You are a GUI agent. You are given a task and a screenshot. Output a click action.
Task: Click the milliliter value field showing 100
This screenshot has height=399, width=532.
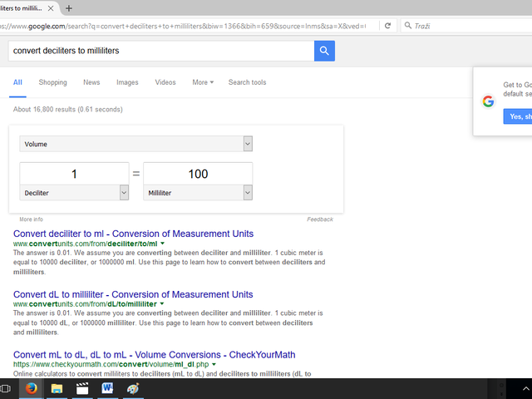(198, 174)
